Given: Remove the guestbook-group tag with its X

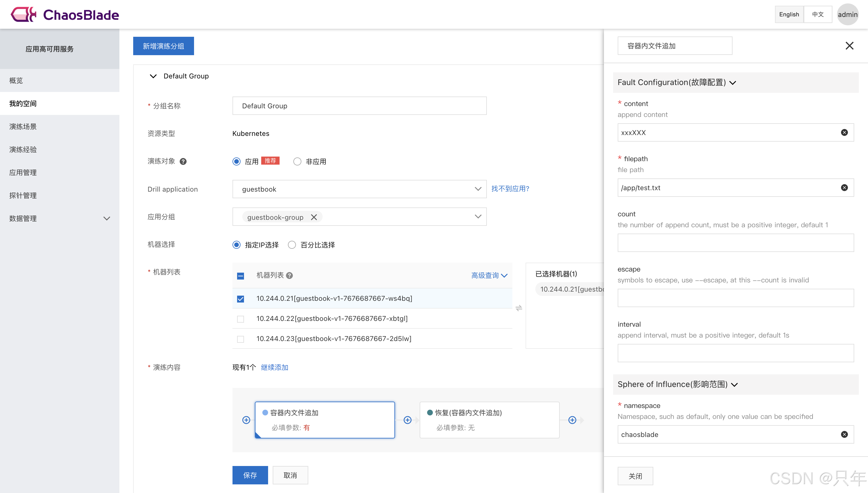Looking at the screenshot, I should pos(313,217).
